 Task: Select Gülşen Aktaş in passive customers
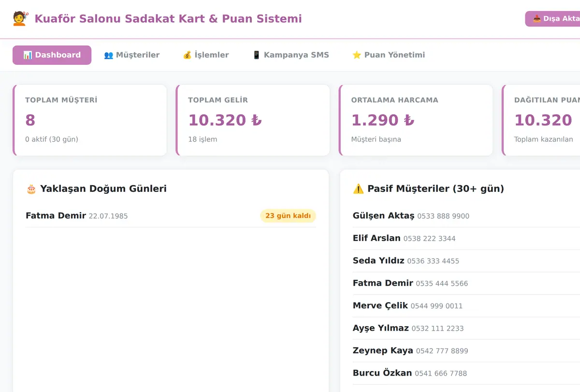click(384, 216)
